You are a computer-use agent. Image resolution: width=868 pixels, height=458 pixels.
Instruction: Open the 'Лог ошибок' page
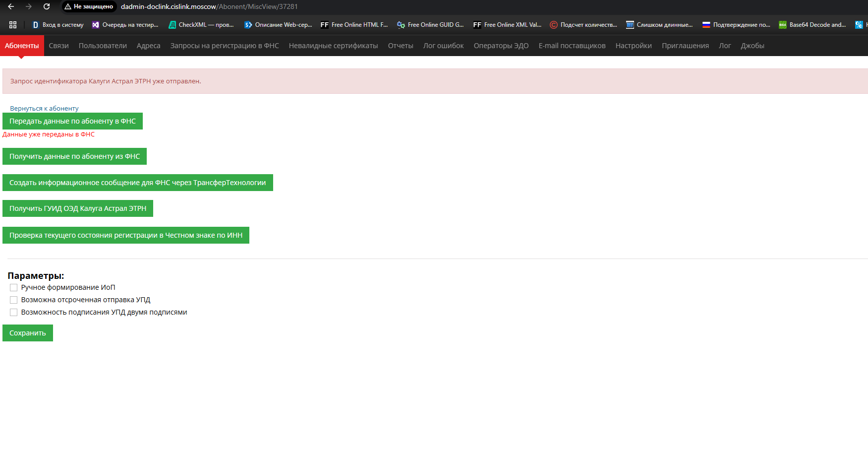click(443, 46)
